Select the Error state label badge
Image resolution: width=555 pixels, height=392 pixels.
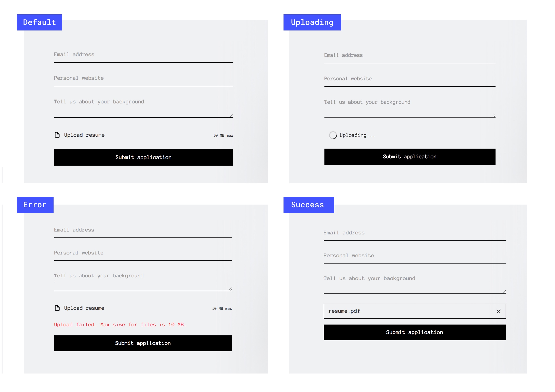coord(35,205)
